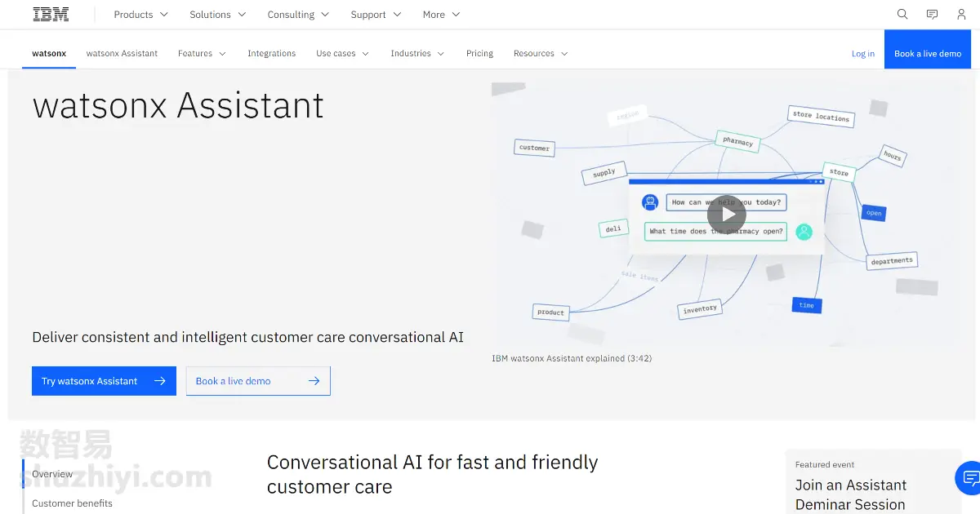Expand the Resources submenu
This screenshot has width=980, height=514.
pyautogui.click(x=541, y=53)
